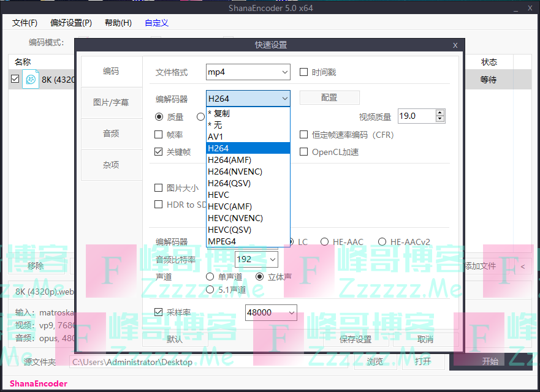Viewport: 540px width, 392px height.
Task: Open the 文件格式 mp4 dropdown
Action: click(248, 72)
